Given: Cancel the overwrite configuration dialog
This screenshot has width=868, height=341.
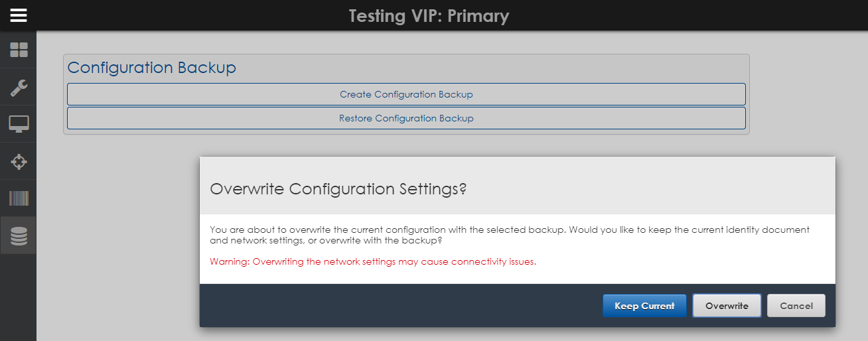Looking at the screenshot, I should tap(796, 306).
